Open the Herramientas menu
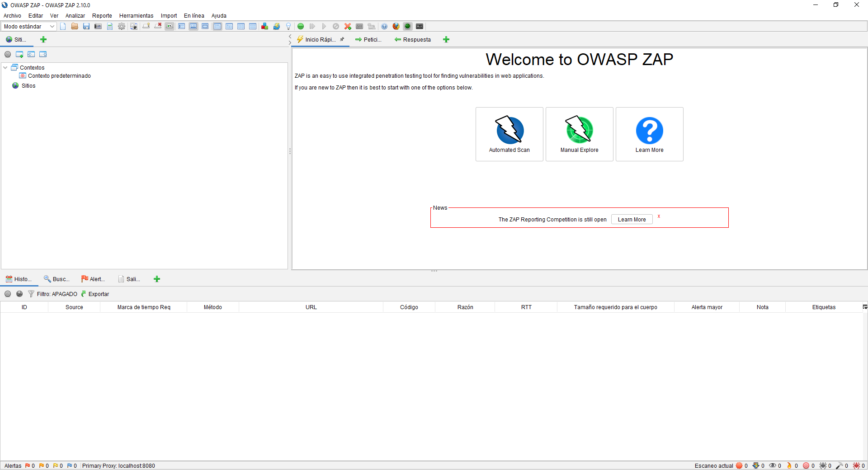Screen dimensions: 868x470 tap(136, 16)
